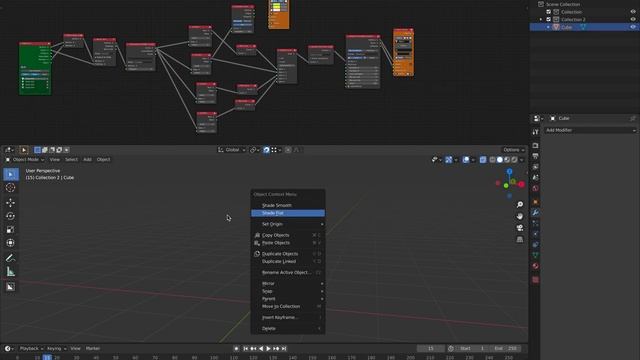Viewport: 640px width, 360px height.
Task: Open the Object Mode dropdown
Action: 25,160
